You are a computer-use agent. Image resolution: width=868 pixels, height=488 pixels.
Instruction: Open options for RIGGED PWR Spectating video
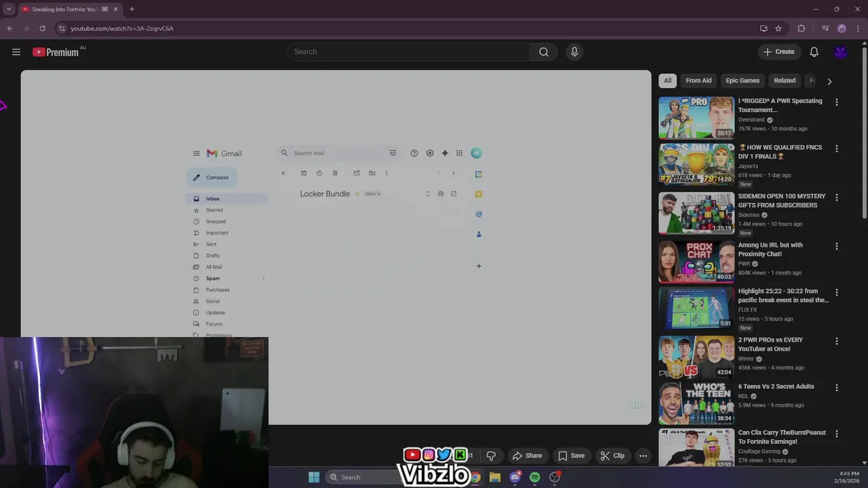tap(836, 102)
